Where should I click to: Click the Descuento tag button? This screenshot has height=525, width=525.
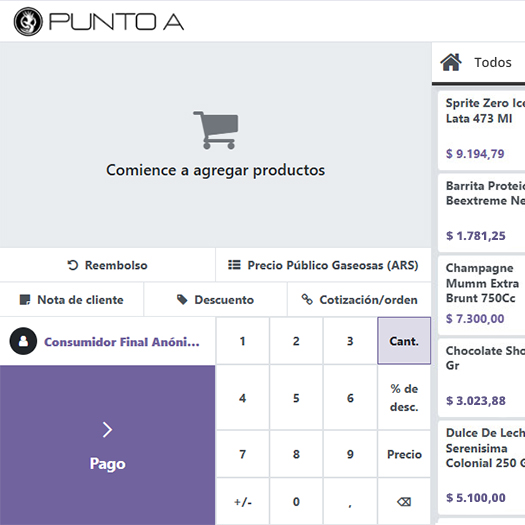coord(215,300)
